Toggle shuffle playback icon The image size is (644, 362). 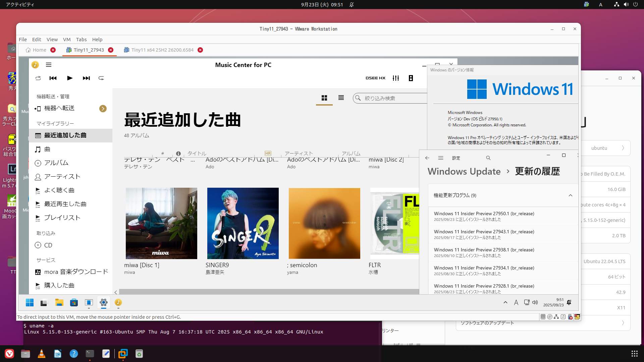click(x=38, y=78)
